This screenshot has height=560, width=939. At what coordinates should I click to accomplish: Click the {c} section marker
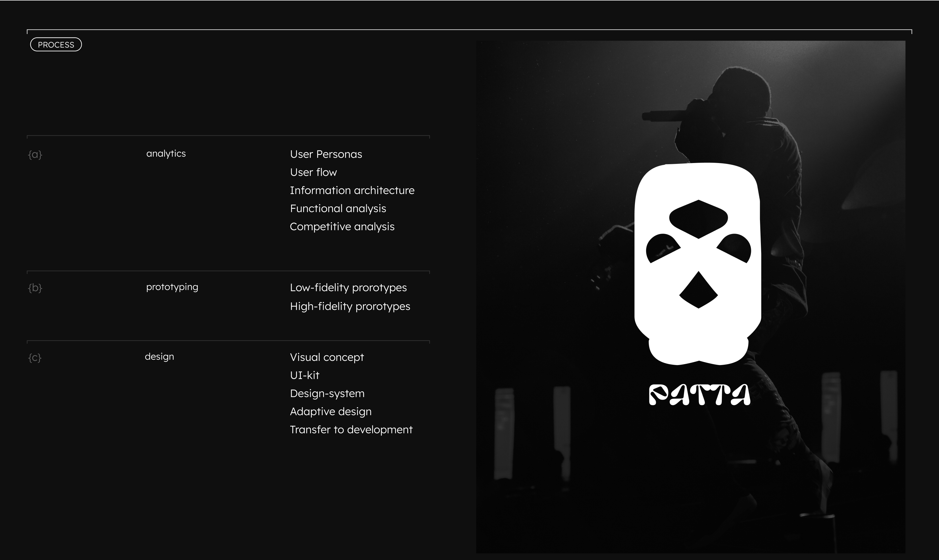(35, 357)
